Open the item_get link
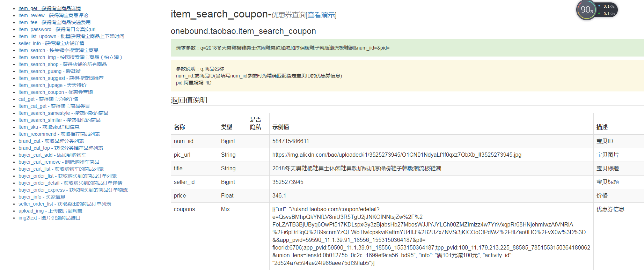This screenshot has width=644, height=275. 50,8
